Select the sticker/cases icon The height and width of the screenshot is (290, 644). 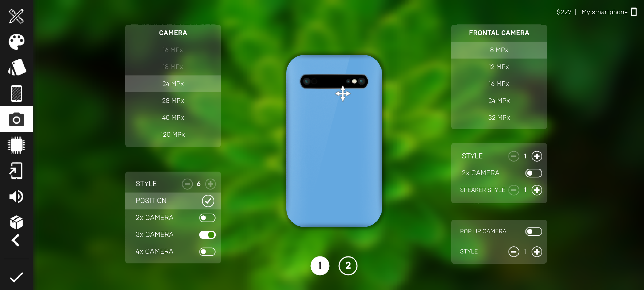coord(16,67)
